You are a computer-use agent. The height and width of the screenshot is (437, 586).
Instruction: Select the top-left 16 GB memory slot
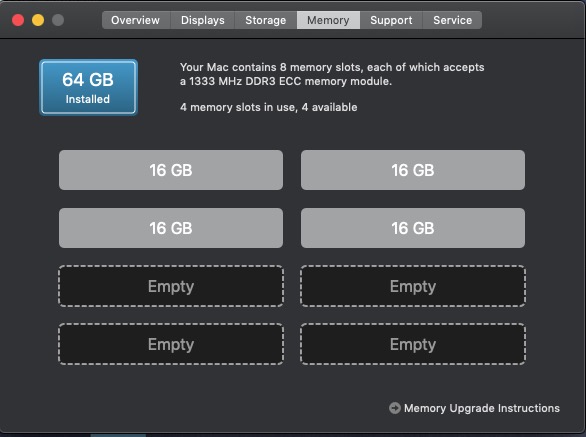[171, 170]
